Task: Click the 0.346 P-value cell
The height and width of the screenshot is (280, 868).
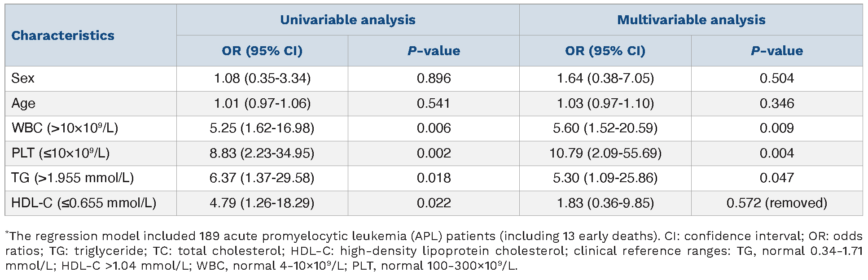Action: 776,104
